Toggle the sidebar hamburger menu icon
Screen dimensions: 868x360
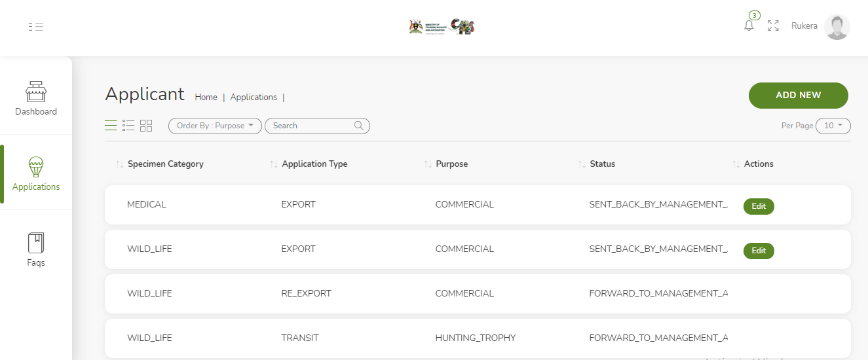[36, 27]
